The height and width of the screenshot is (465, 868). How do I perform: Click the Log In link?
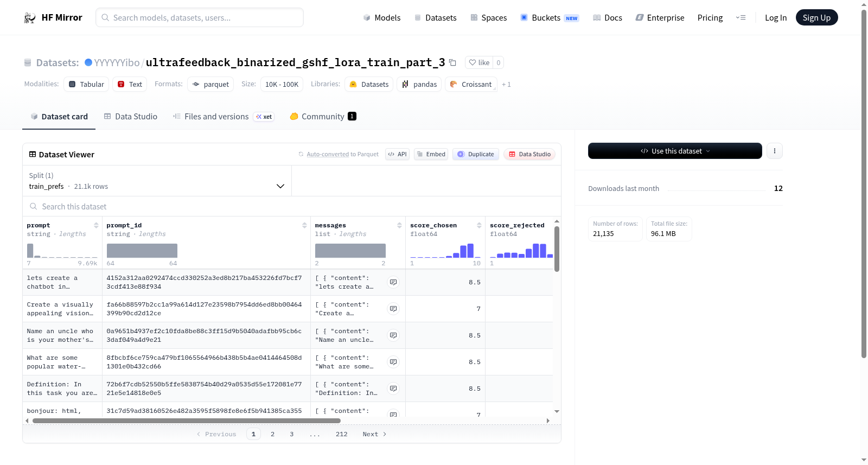point(776,18)
